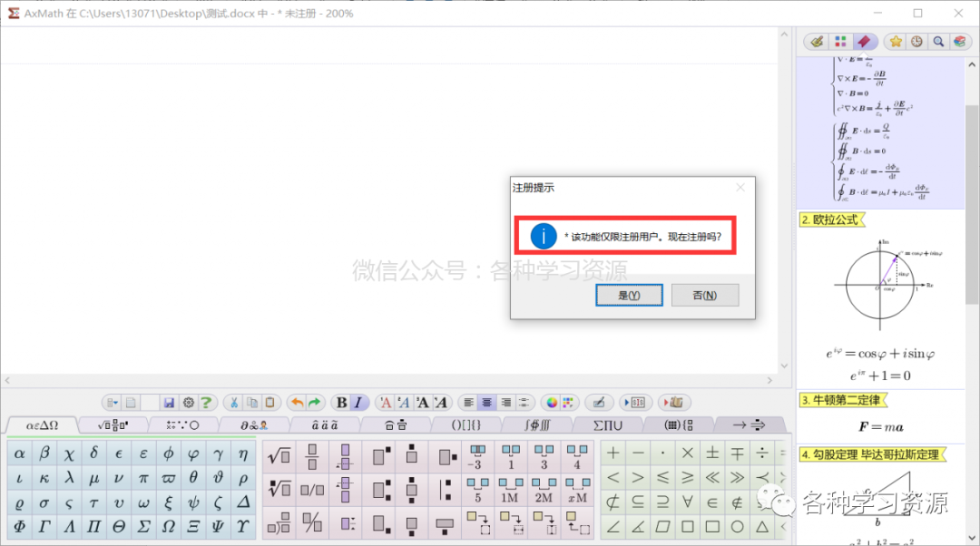Insert the nth root template
Viewport: 980px width, 546px height.
[279, 489]
